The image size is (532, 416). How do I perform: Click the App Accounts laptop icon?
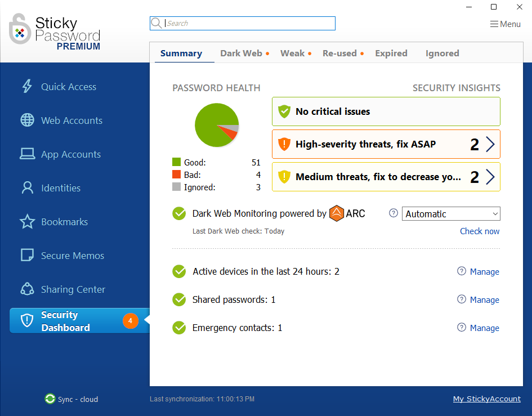[x=27, y=154]
